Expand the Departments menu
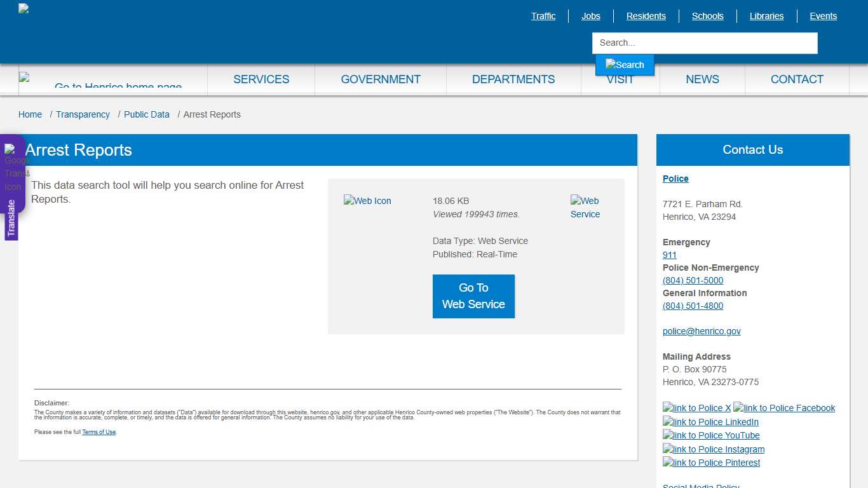 [513, 79]
